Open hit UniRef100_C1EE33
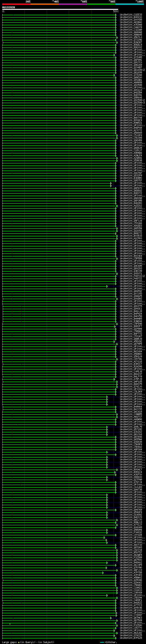 131,15
